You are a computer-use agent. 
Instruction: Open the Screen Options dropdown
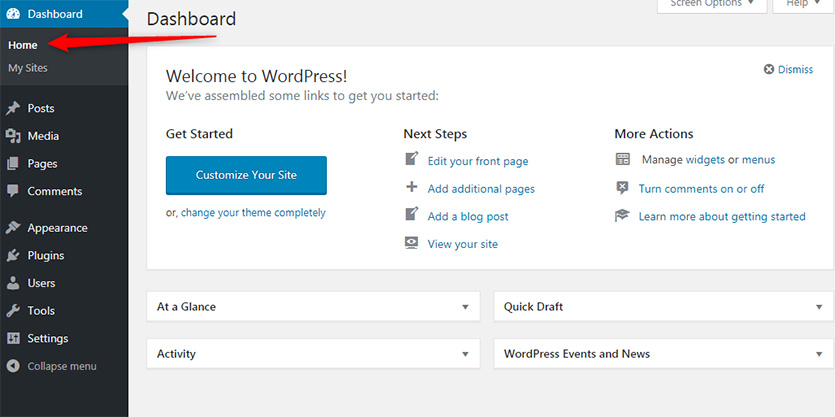[x=712, y=4]
